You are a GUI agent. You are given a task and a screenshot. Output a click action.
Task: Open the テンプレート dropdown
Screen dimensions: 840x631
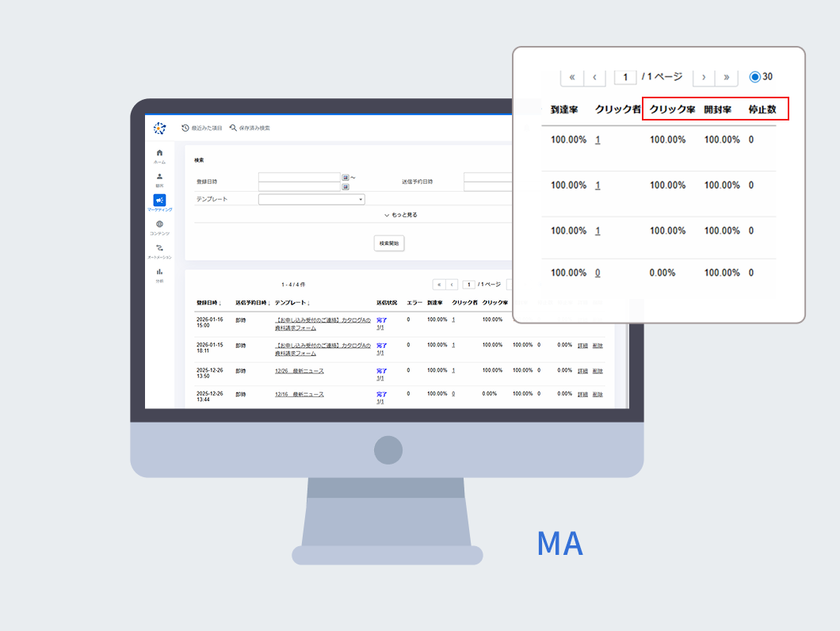point(311,200)
